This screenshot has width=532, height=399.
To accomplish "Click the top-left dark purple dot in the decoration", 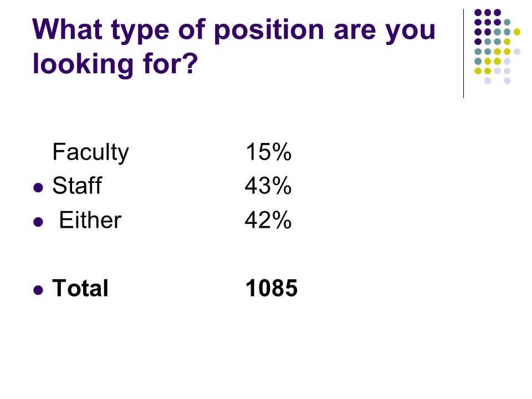I will (x=478, y=13).
